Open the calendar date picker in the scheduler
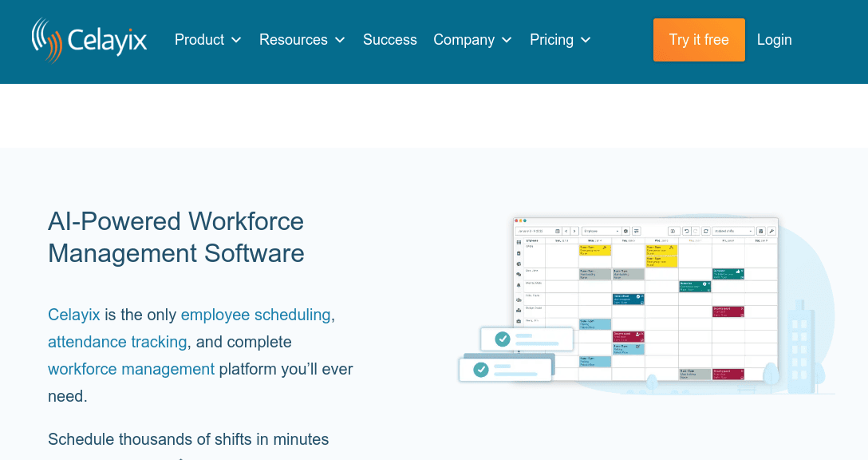Image resolution: width=868 pixels, height=460 pixels. click(558, 231)
